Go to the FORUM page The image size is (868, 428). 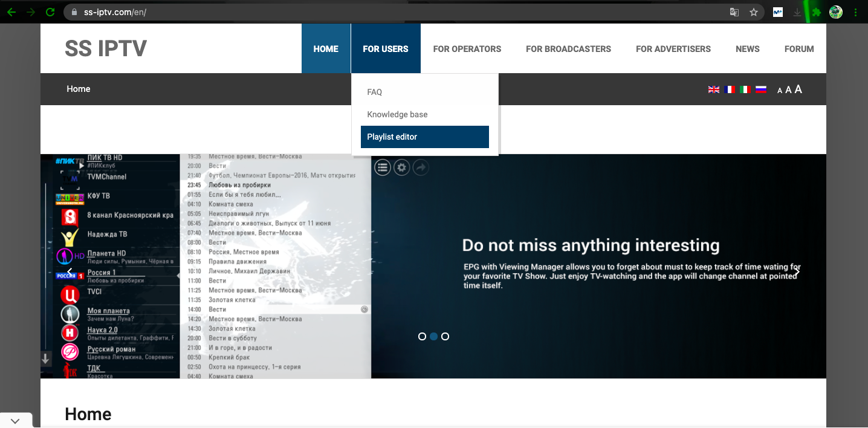798,49
